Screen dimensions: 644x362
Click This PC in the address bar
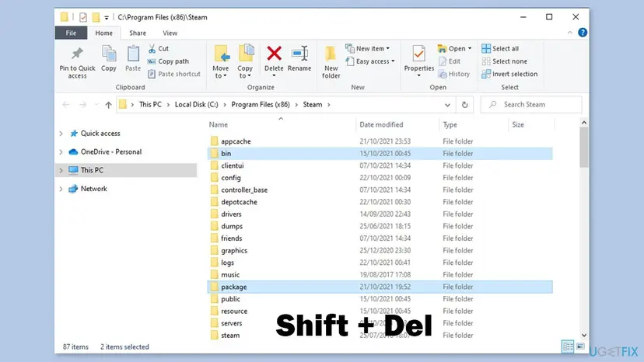point(150,105)
